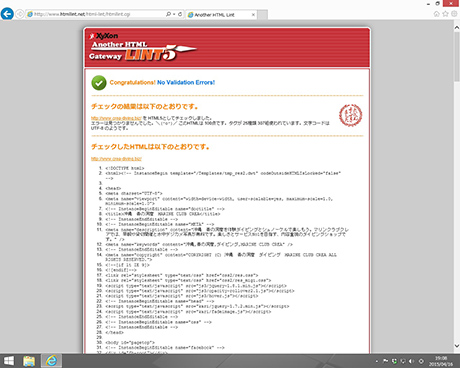Show hidden tray icons arrow

click(377, 361)
